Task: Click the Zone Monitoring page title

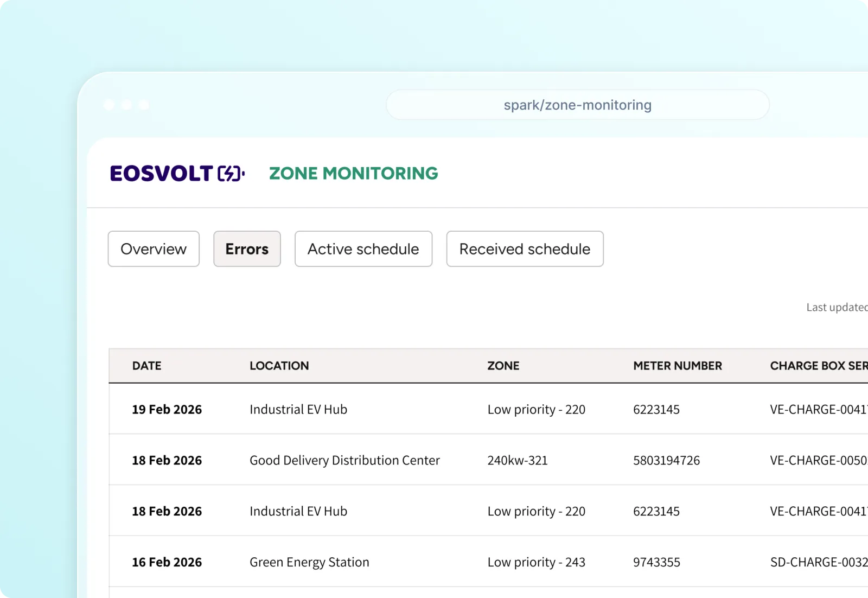Action: tap(353, 174)
